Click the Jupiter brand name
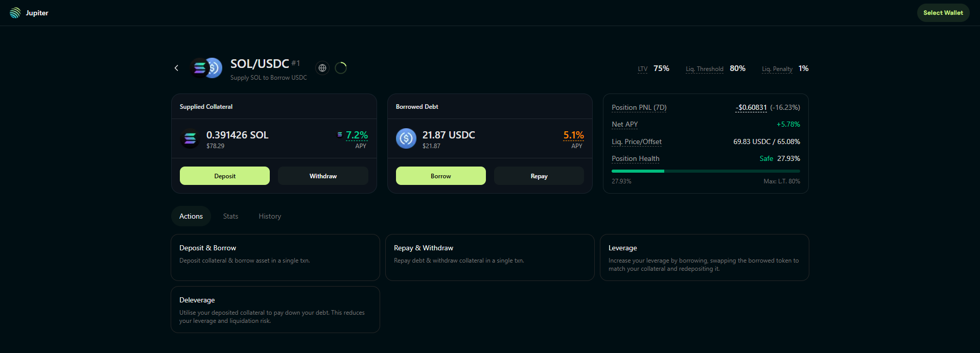Image resolution: width=980 pixels, height=353 pixels. [x=37, y=13]
